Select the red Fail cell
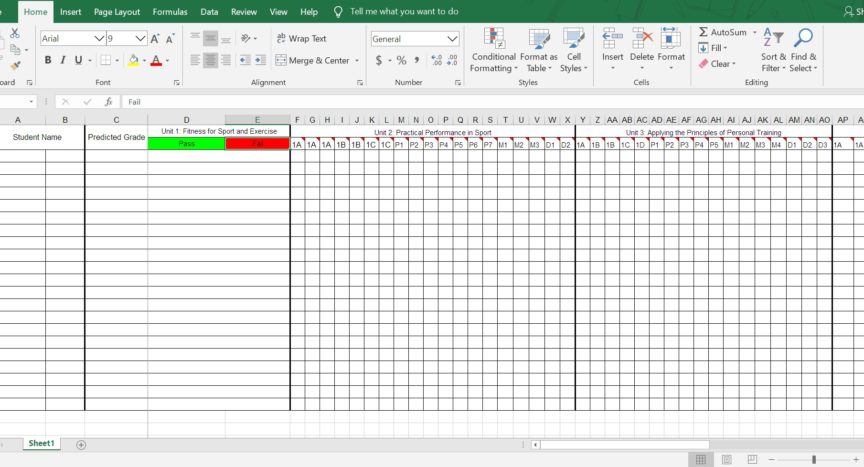Screen dimensions: 864x467 [257, 144]
